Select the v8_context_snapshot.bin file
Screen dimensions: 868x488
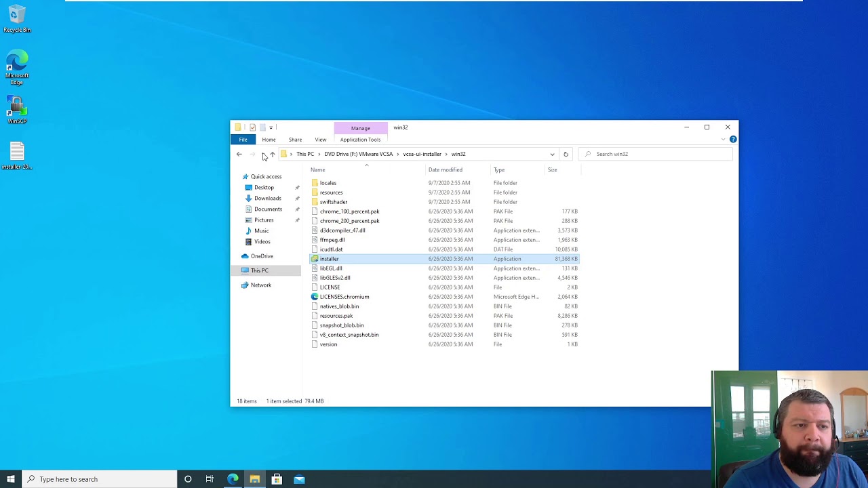(445, 335)
